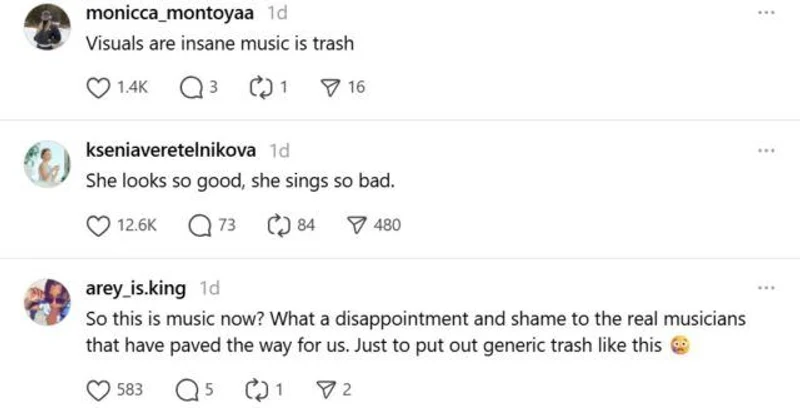Like kseniaveretelnikova's comment
Screen dimensions: 800x408
click(x=98, y=225)
